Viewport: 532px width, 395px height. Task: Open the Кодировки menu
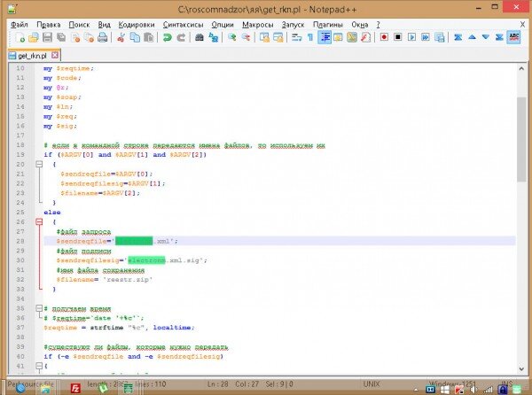(x=137, y=25)
